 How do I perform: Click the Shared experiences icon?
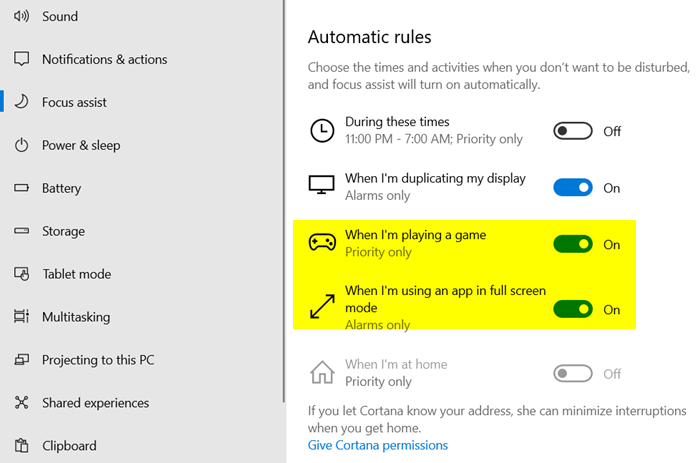tap(21, 403)
